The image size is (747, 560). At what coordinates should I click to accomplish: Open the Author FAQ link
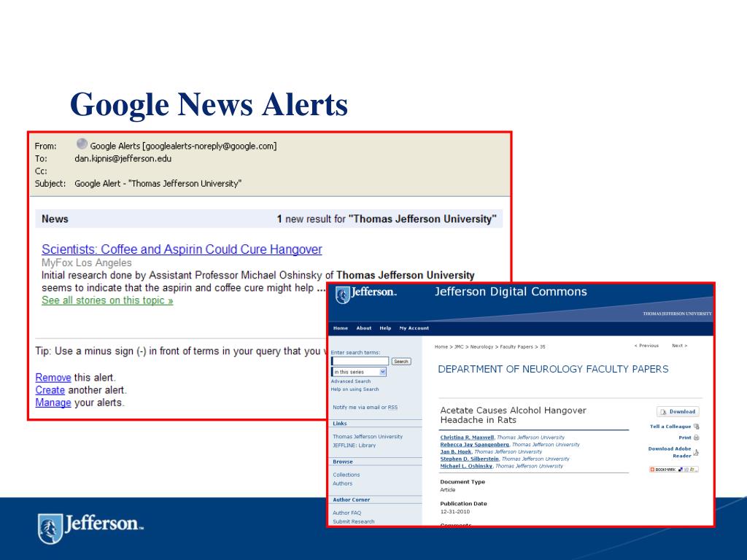(347, 513)
